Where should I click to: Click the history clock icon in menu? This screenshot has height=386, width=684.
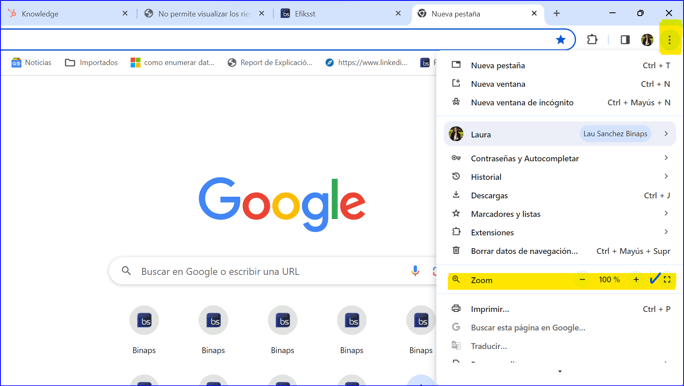[456, 176]
